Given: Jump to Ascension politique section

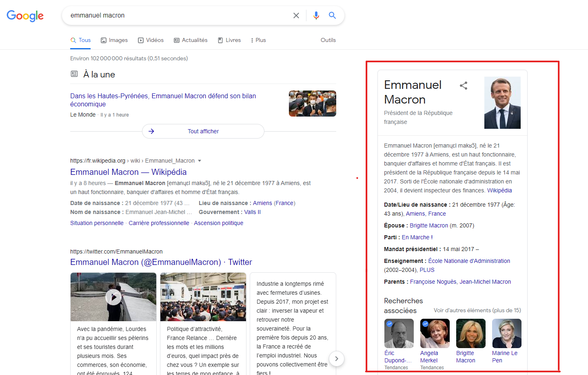Looking at the screenshot, I should (x=218, y=223).
